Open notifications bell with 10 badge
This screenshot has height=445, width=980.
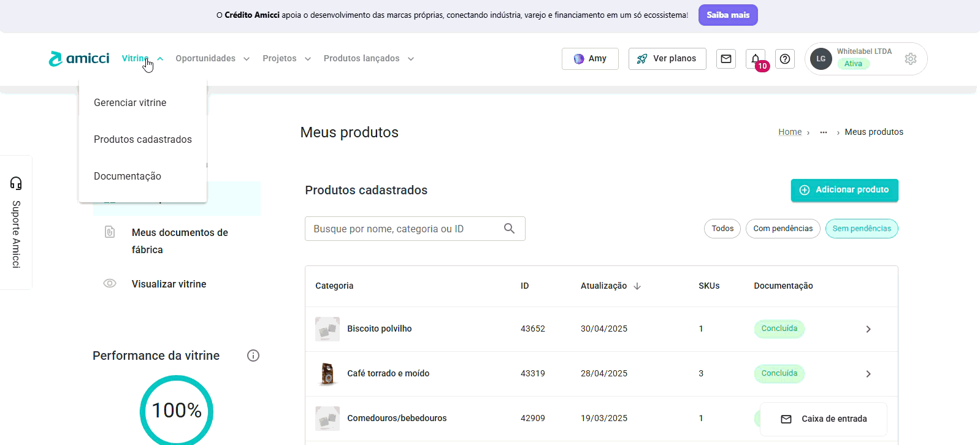pyautogui.click(x=756, y=59)
